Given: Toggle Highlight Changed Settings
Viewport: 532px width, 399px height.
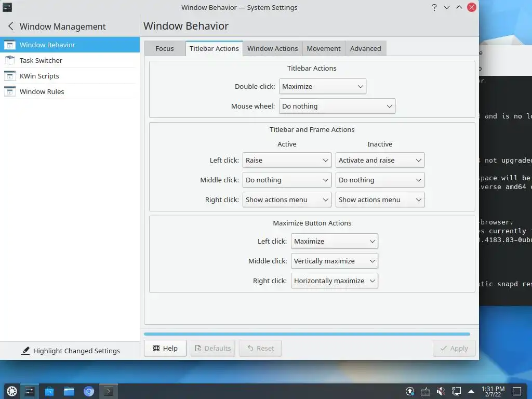Looking at the screenshot, I should tap(70, 351).
